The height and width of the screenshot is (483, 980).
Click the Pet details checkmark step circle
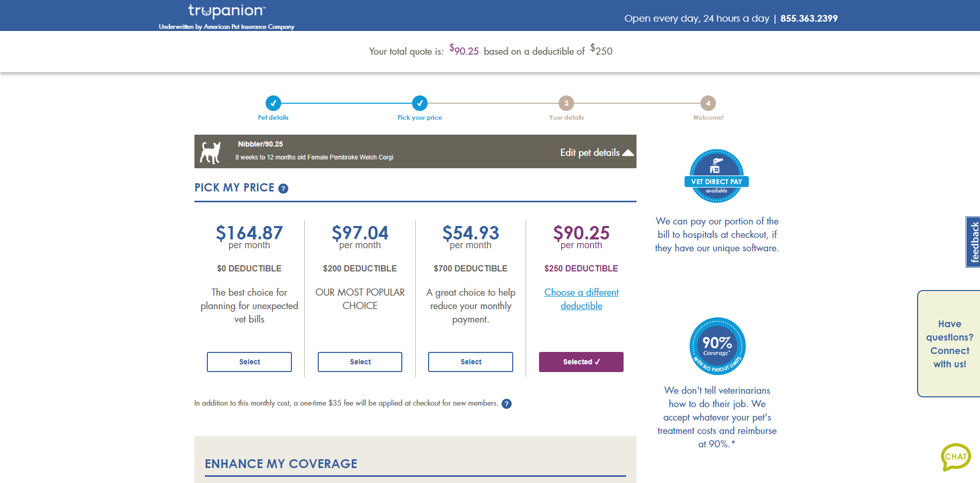click(x=273, y=104)
